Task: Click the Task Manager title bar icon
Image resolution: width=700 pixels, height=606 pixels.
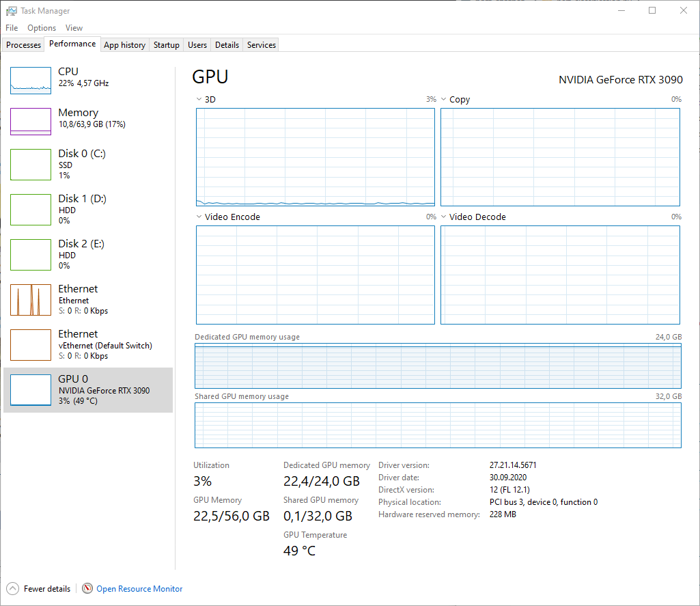Action: point(11,11)
